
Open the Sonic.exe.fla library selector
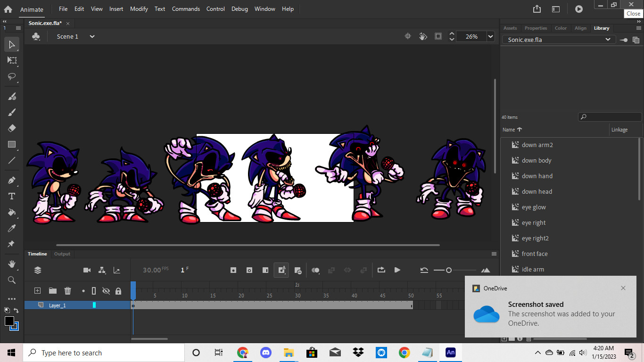608,40
